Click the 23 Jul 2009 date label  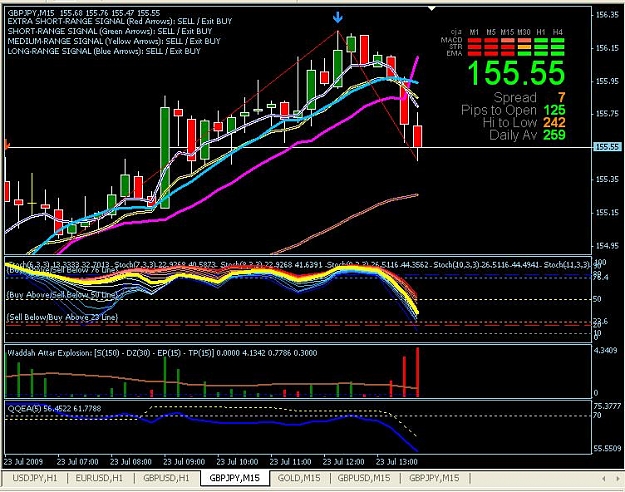pos(23,462)
